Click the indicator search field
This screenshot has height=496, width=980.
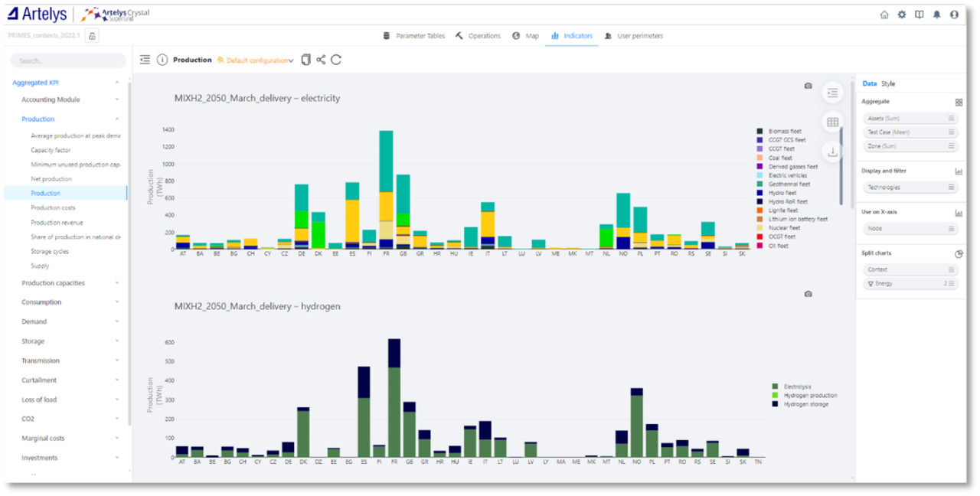coord(68,60)
